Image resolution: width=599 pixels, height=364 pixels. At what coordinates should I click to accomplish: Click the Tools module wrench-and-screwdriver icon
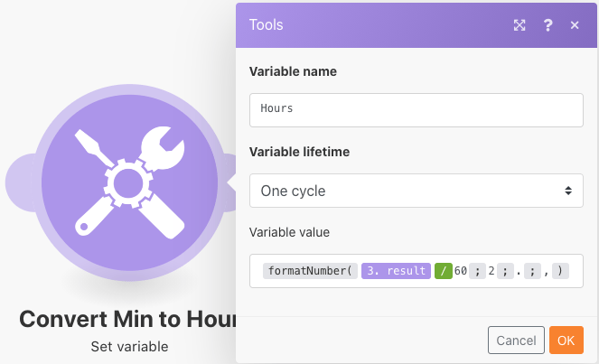(x=129, y=182)
